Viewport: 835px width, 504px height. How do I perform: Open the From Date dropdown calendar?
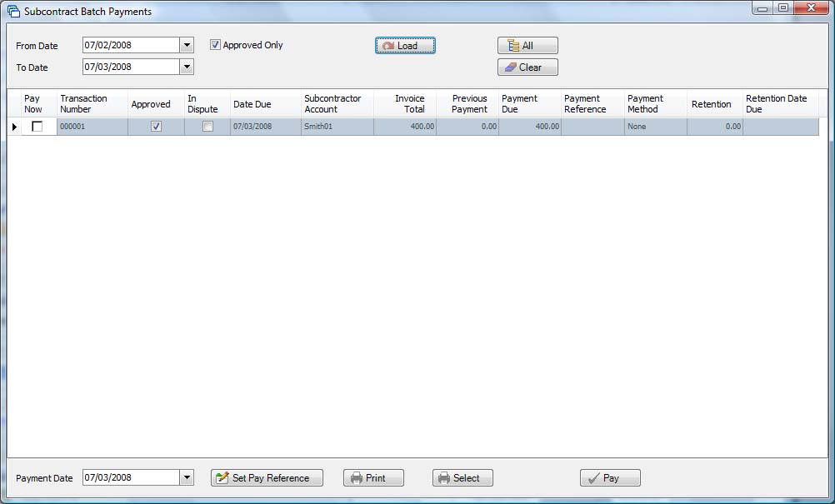[187, 45]
